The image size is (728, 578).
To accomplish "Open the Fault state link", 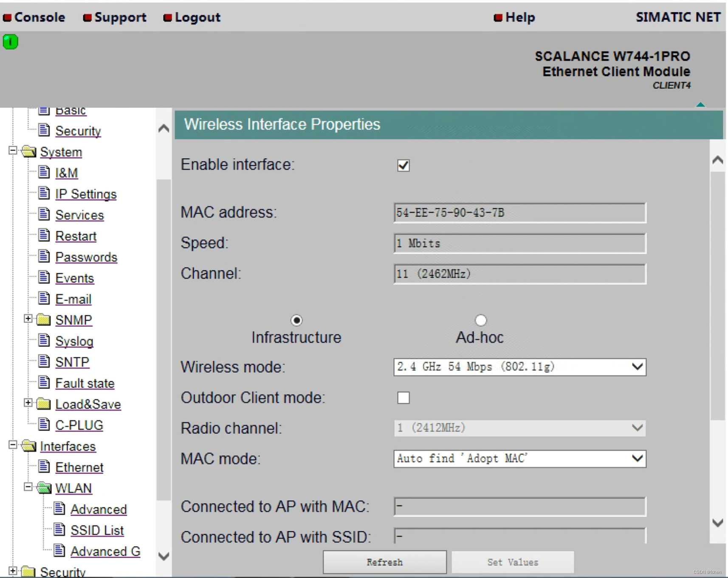I will click(85, 383).
